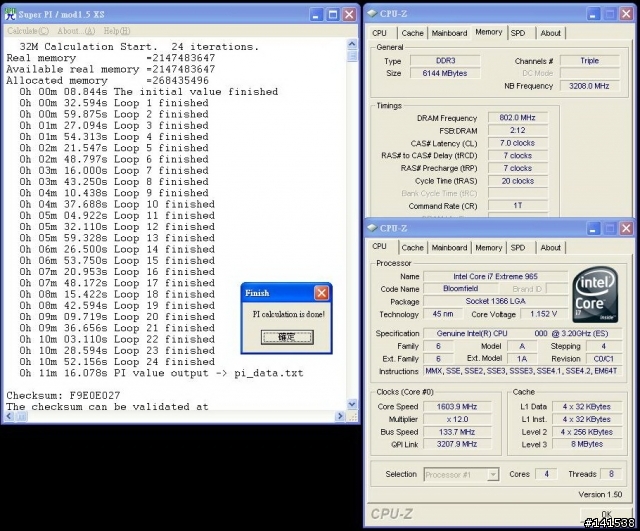Click the memory Type field DDR3
Viewport: 640px width, 531px height.
pyautogui.click(x=445, y=60)
